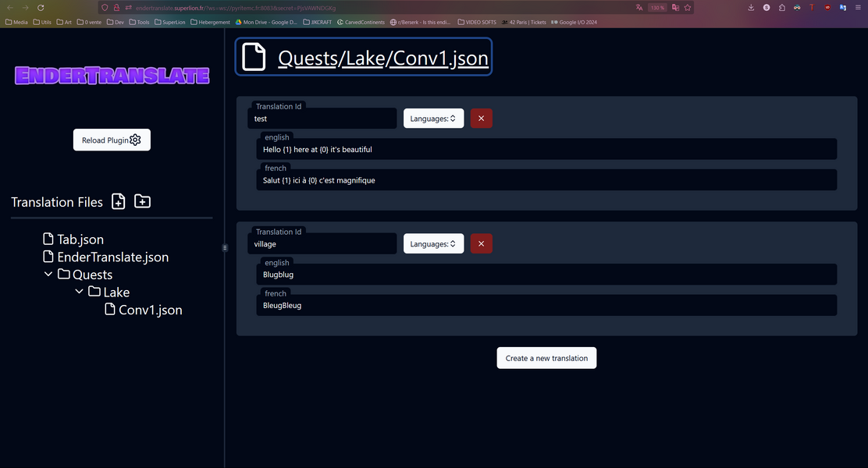Click the browser reload page icon
The height and width of the screenshot is (468, 868).
coord(41,7)
